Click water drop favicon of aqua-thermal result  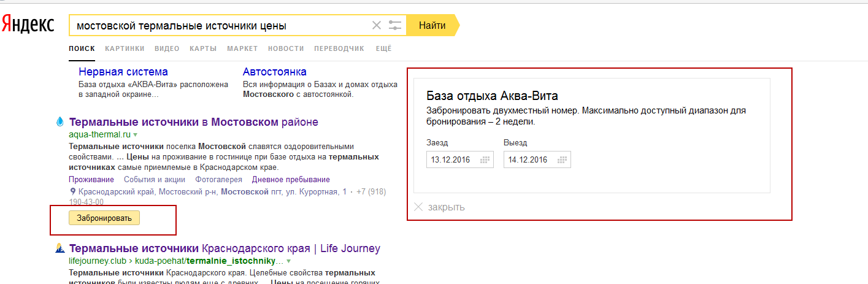60,122
